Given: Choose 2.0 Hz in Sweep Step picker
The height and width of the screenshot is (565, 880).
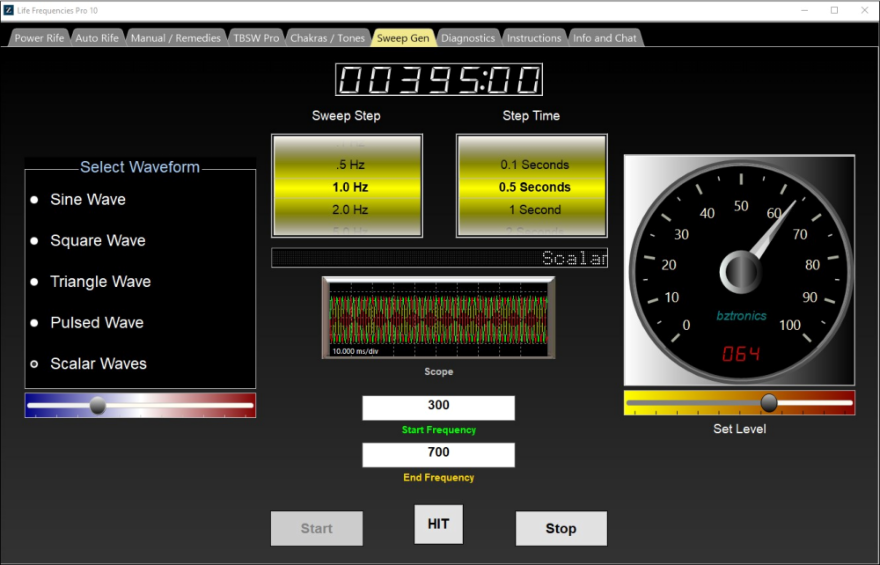Looking at the screenshot, I should click(347, 210).
